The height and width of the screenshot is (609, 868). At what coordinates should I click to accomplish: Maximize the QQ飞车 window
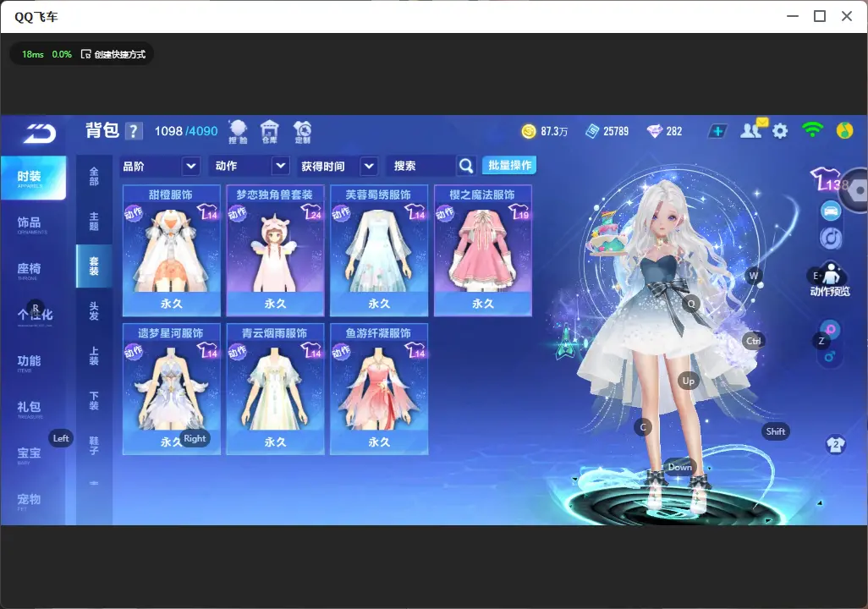820,16
